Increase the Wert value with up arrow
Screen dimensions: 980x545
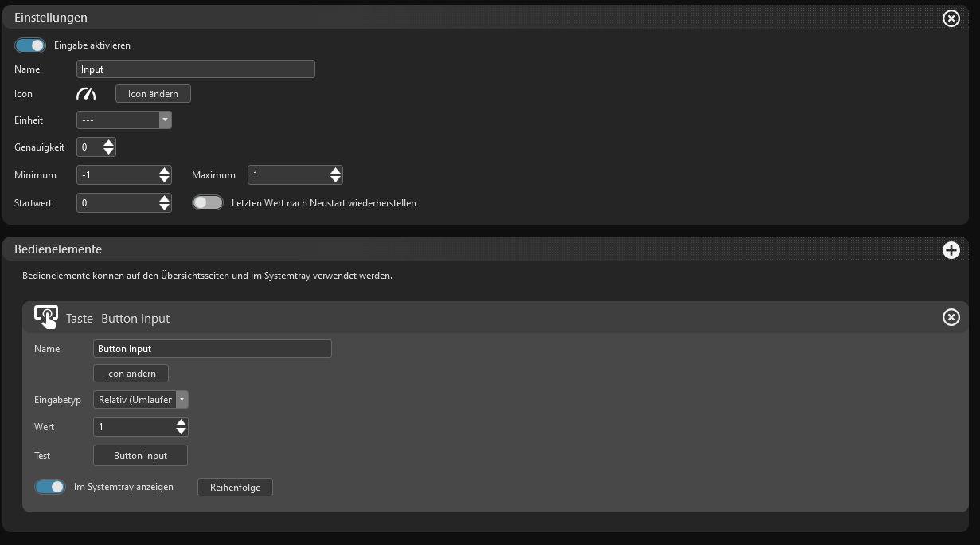coord(182,422)
